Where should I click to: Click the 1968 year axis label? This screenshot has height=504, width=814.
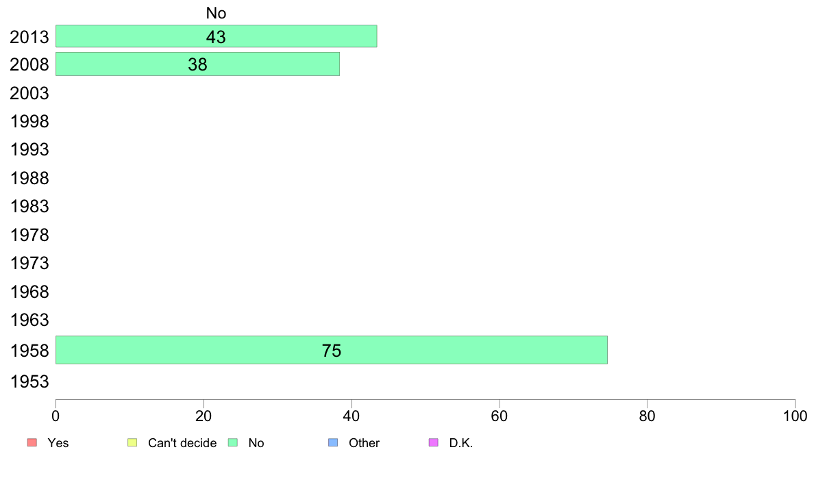click(x=29, y=292)
